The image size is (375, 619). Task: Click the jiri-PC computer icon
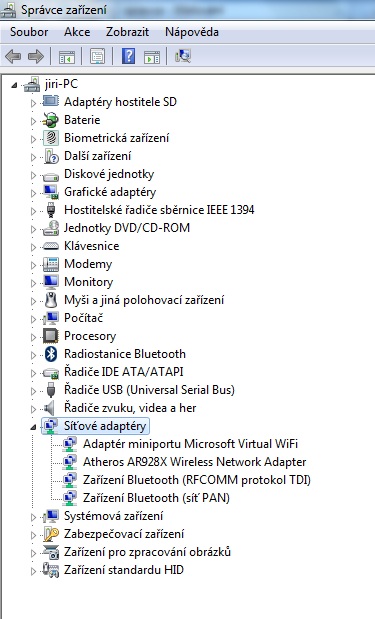pyautogui.click(x=32, y=84)
